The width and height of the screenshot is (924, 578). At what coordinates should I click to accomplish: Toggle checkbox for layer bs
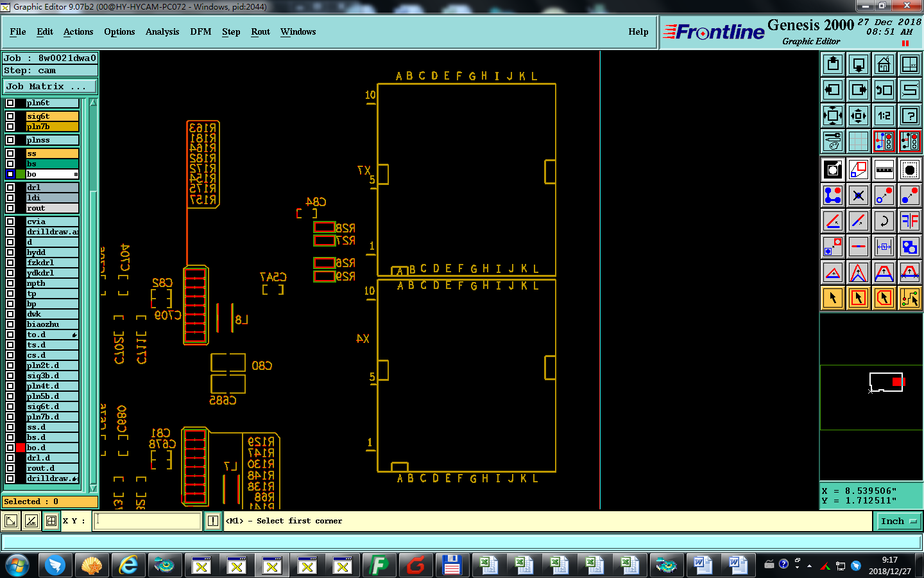point(10,164)
